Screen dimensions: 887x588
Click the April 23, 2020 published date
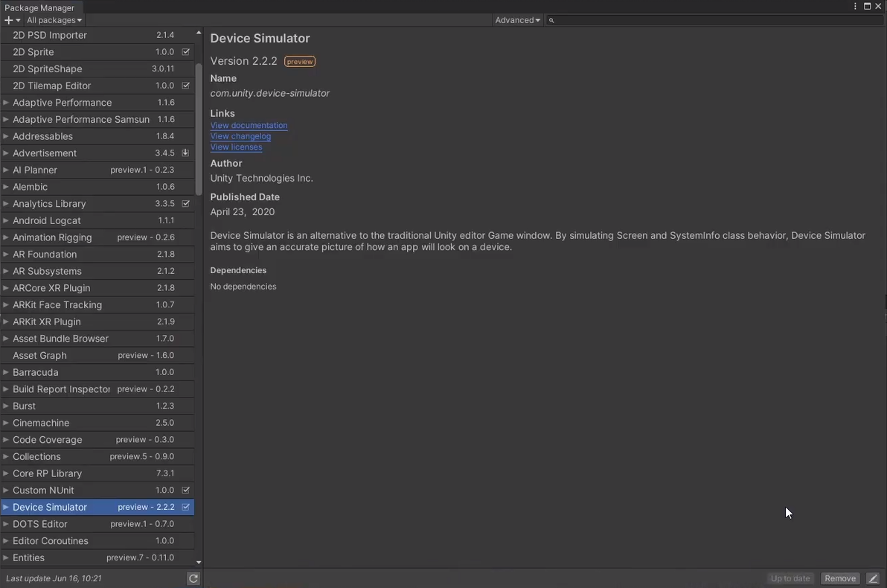tap(243, 211)
